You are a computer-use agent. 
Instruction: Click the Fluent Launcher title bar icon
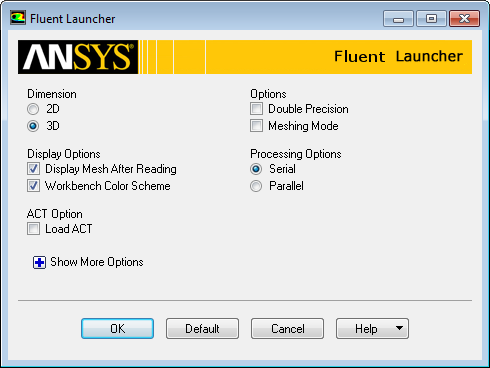(x=18, y=18)
